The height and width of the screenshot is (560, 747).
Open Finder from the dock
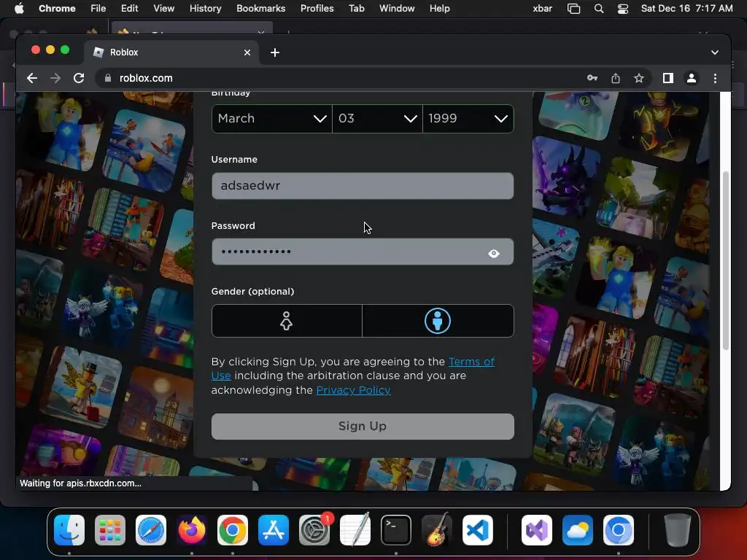pos(69,530)
